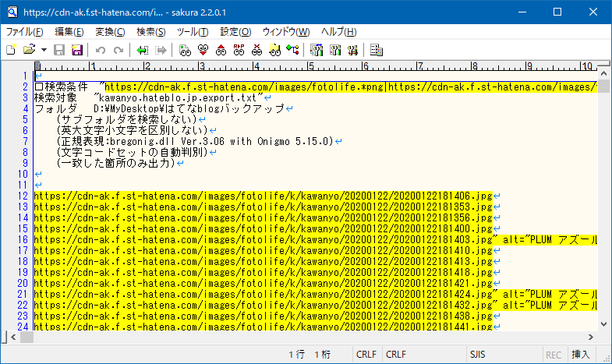The width and height of the screenshot is (612, 364).
Task: Click the vertical scrollbar thumb
Action: (x=603, y=86)
